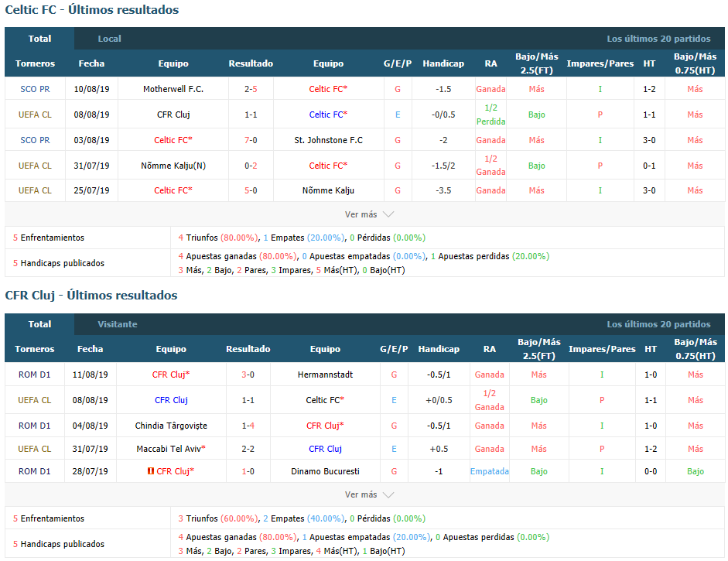Click UEFA CL in Celtic's 25/07/19 row
The image size is (728, 561).
tap(35, 190)
